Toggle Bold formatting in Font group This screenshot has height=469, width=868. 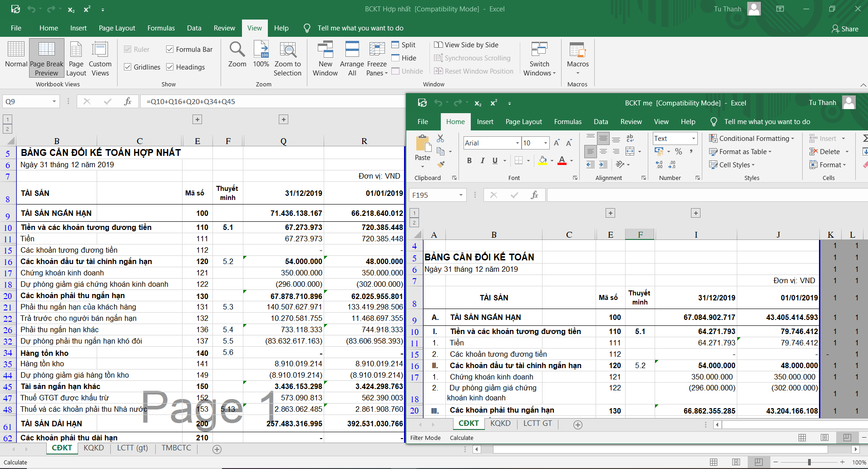469,160
